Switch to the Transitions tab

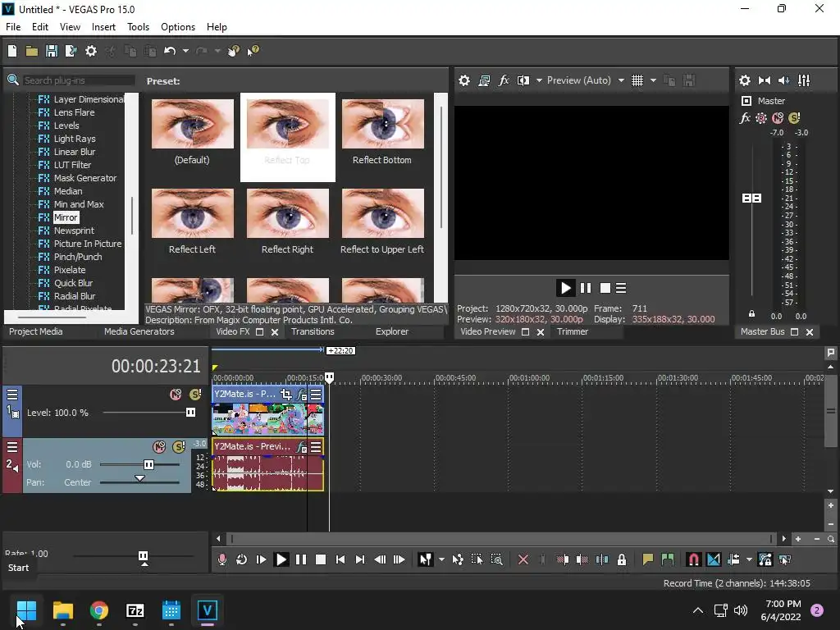point(313,331)
